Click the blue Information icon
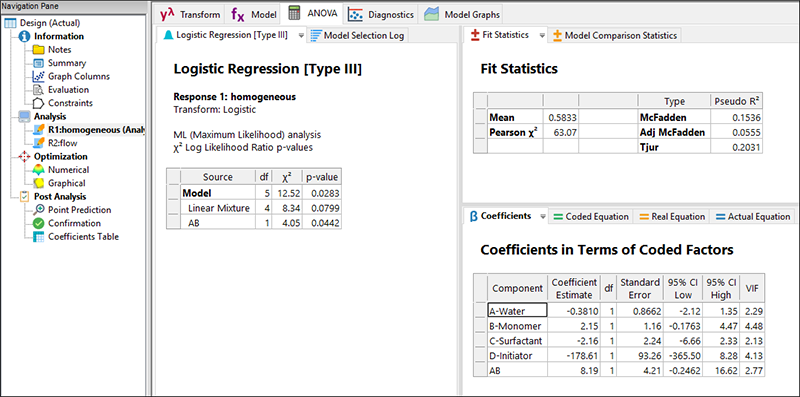The width and height of the screenshot is (800, 397). tap(24, 36)
